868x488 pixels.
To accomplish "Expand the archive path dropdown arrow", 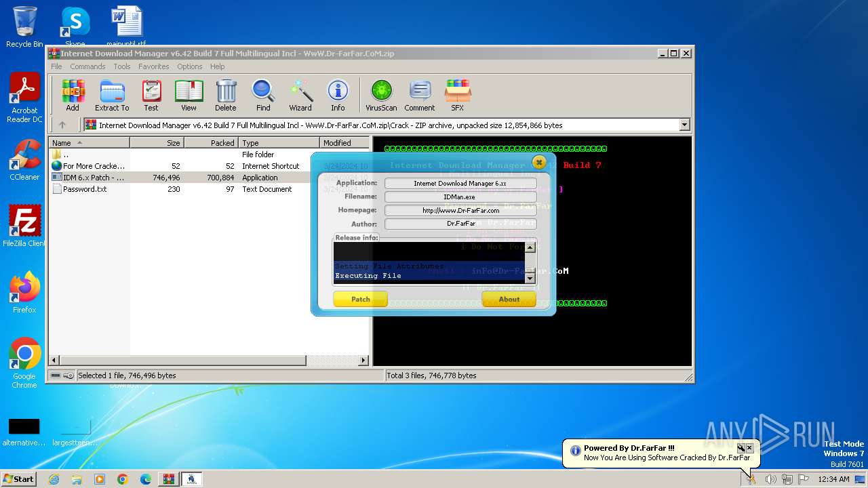I will click(684, 125).
